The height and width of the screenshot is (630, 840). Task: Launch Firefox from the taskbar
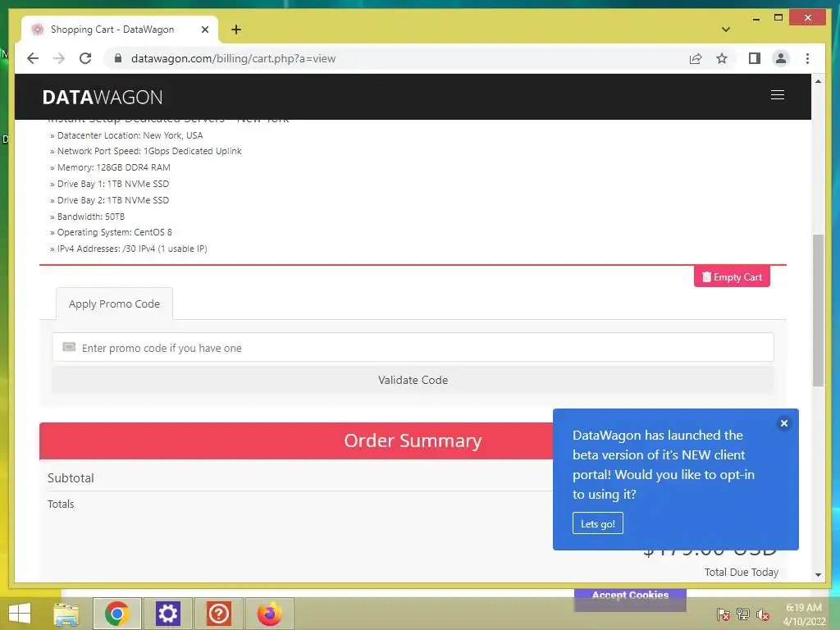(x=269, y=614)
